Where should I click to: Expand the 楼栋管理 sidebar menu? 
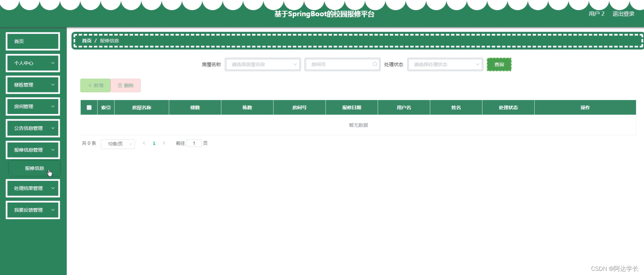click(33, 85)
